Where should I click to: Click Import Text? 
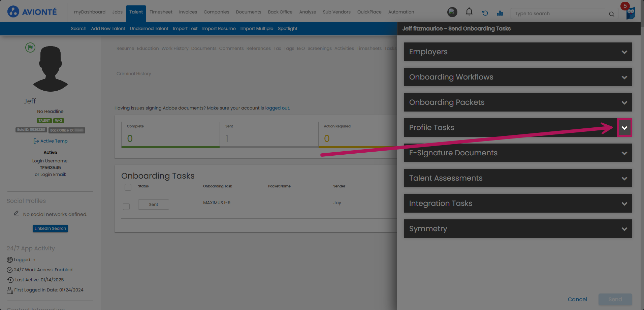tap(185, 28)
